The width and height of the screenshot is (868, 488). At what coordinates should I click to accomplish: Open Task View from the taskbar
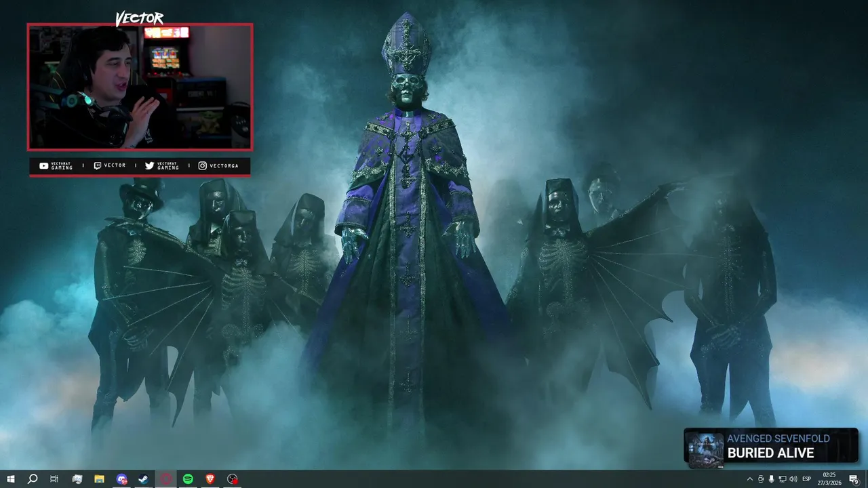coord(54,479)
